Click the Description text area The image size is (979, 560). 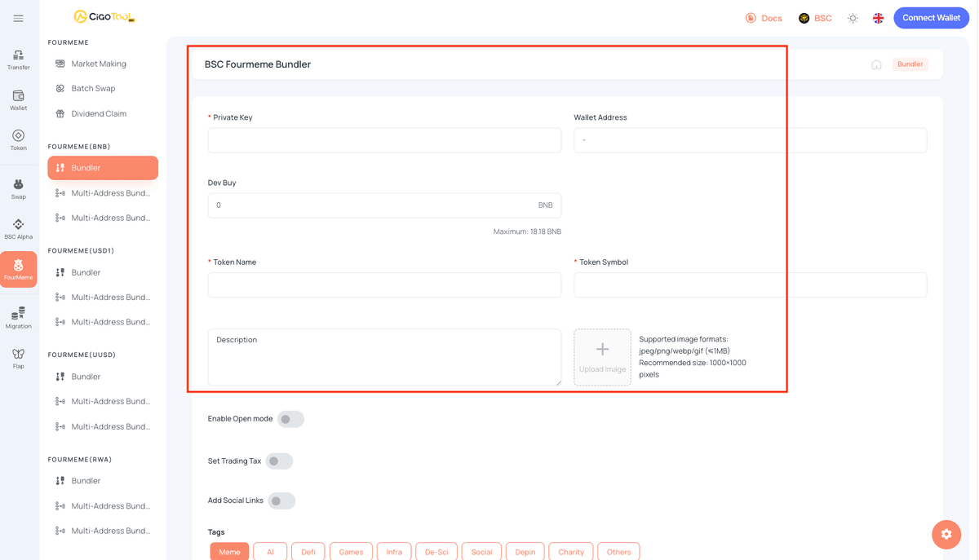[384, 357]
